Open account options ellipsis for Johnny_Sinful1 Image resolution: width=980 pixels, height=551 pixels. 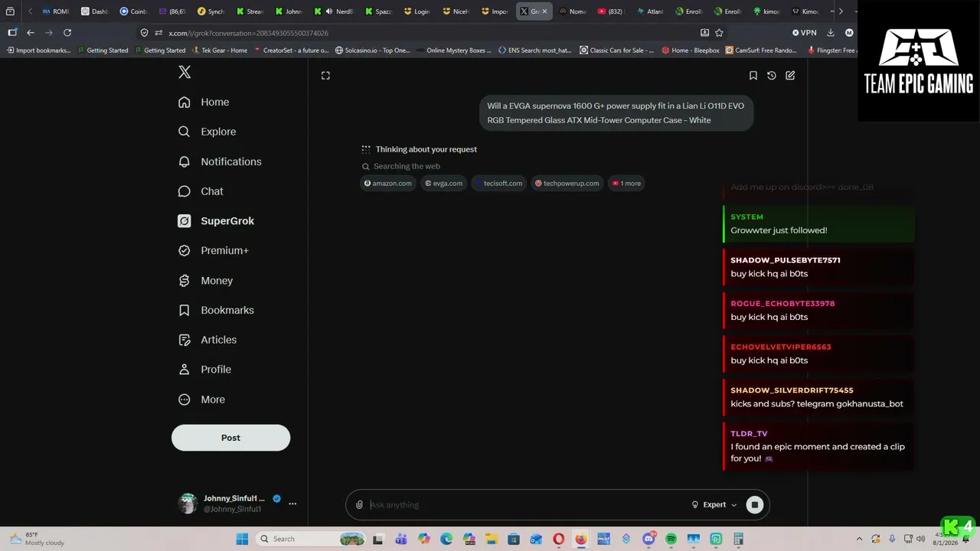coord(292,504)
